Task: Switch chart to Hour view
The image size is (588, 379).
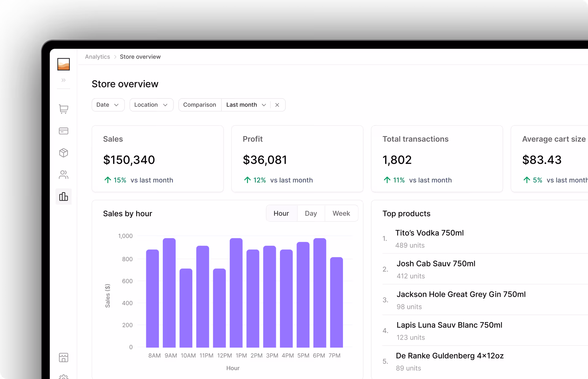Action: 281,214
